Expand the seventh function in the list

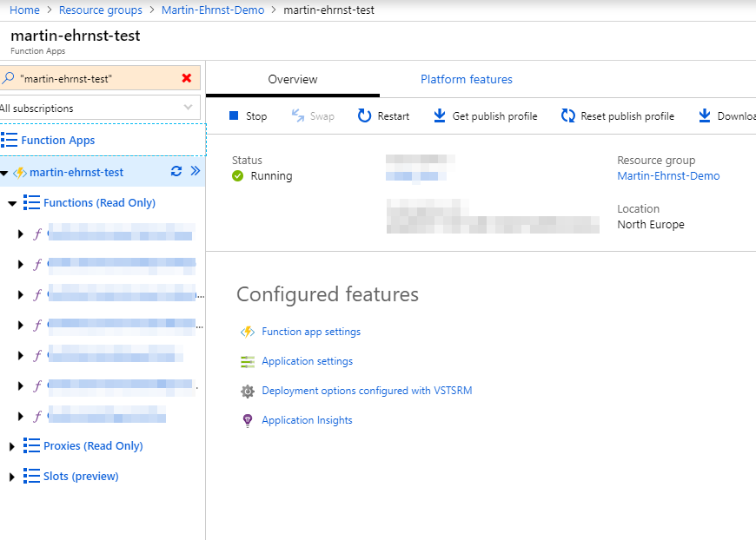coord(20,416)
